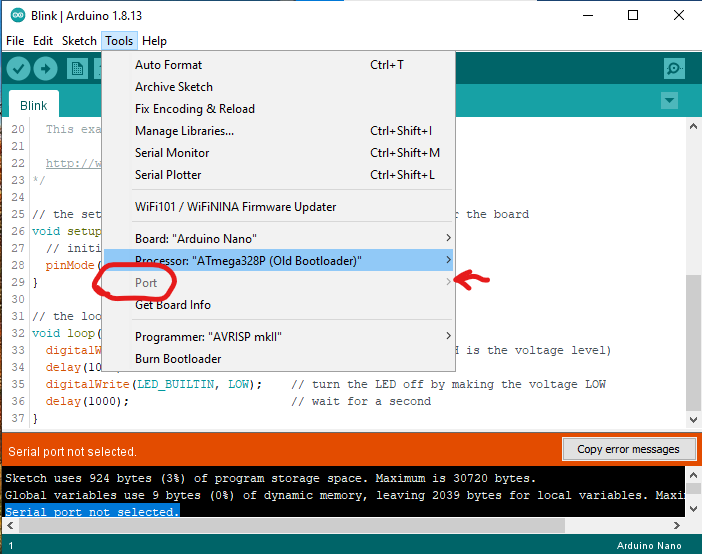
Task: Click line number 37 in the gutter
Action: point(18,418)
